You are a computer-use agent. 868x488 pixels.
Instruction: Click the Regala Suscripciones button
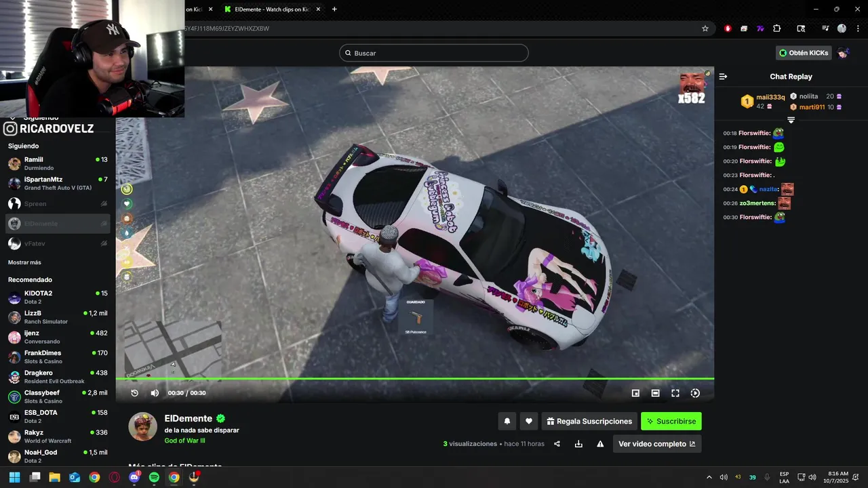pyautogui.click(x=589, y=421)
